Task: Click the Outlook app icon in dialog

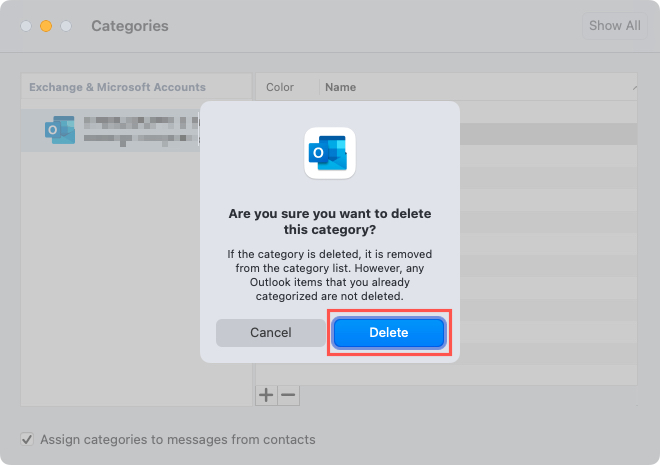Action: (x=330, y=153)
